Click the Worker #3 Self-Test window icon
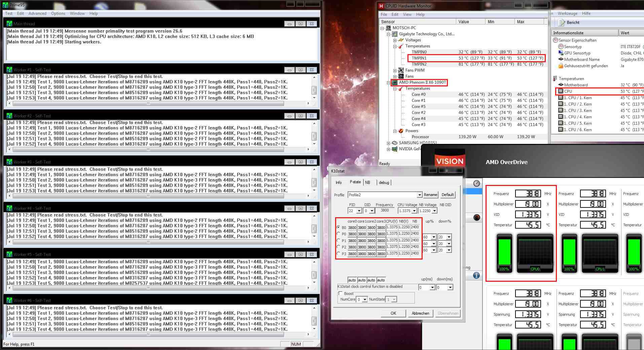 9,162
